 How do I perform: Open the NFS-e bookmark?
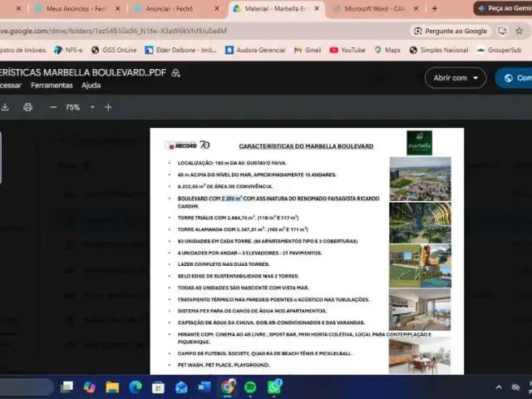(x=68, y=50)
